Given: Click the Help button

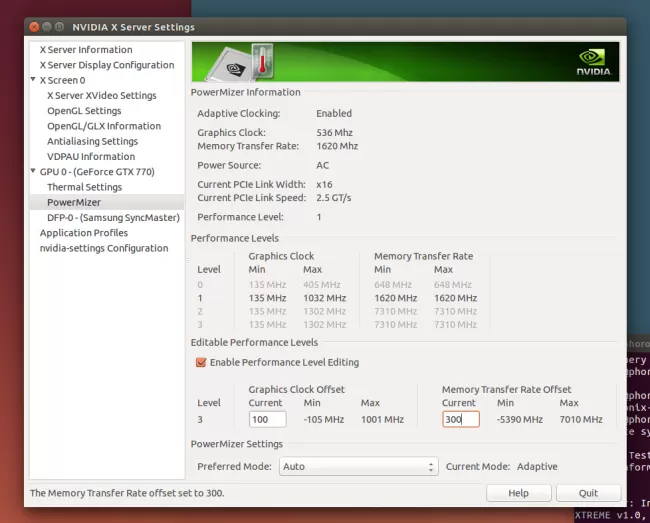Looking at the screenshot, I should pyautogui.click(x=518, y=493).
